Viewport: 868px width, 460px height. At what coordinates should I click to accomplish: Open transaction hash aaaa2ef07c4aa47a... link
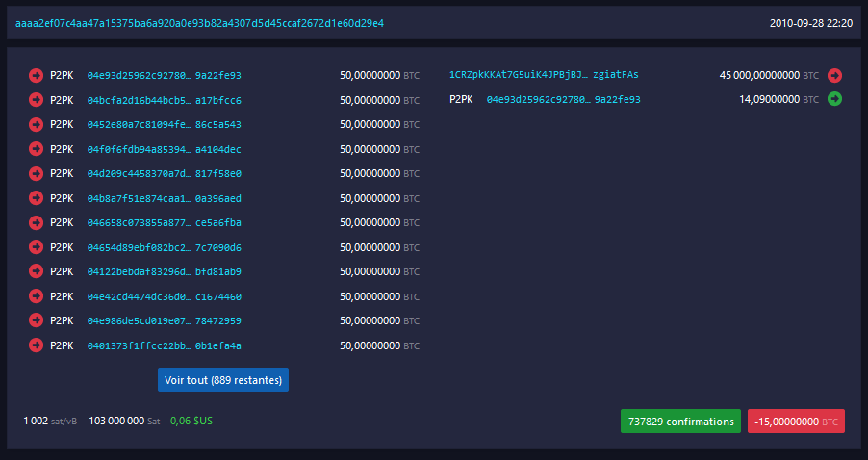click(199, 23)
